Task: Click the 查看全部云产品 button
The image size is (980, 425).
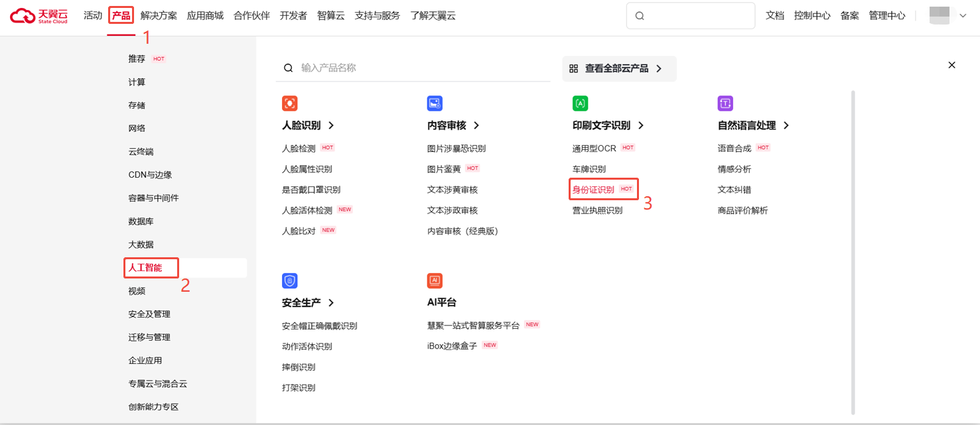Action: point(619,69)
